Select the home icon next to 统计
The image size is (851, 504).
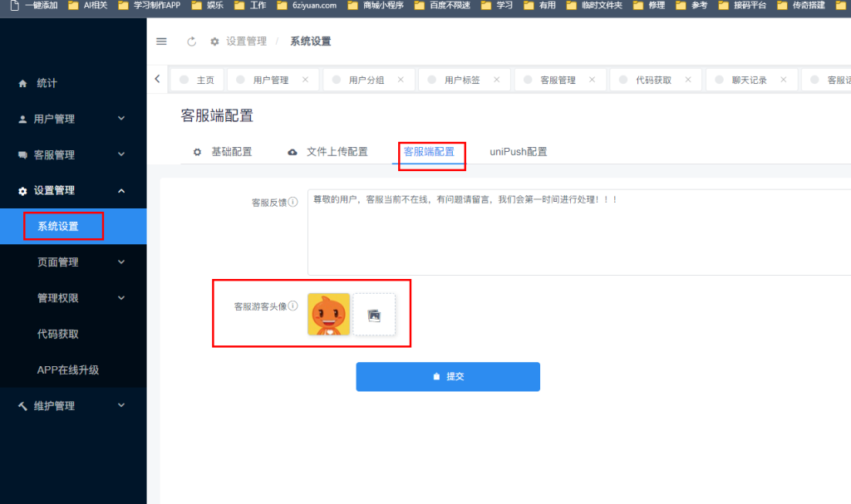tap(22, 82)
